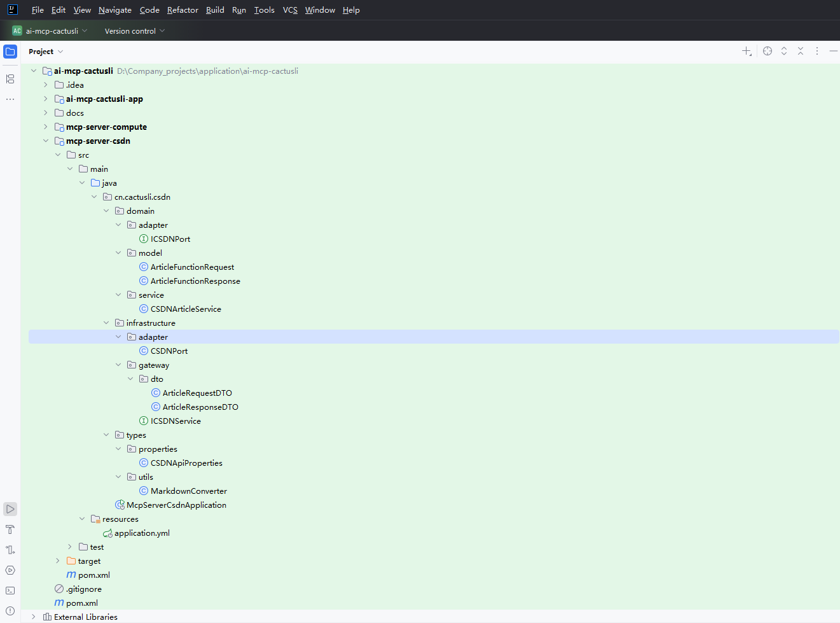840x623 pixels.
Task: Collapse the types package
Action: point(106,435)
